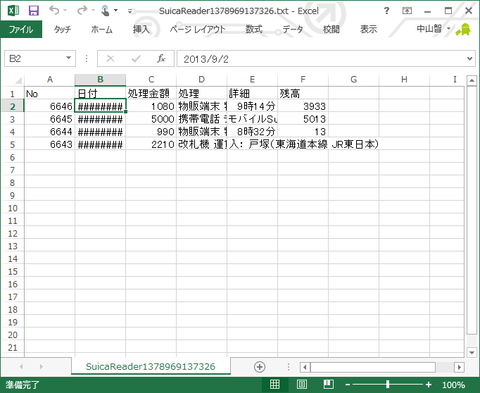480x393 pixels.
Task: Switch to the データ ribbon tab
Action: [293, 29]
